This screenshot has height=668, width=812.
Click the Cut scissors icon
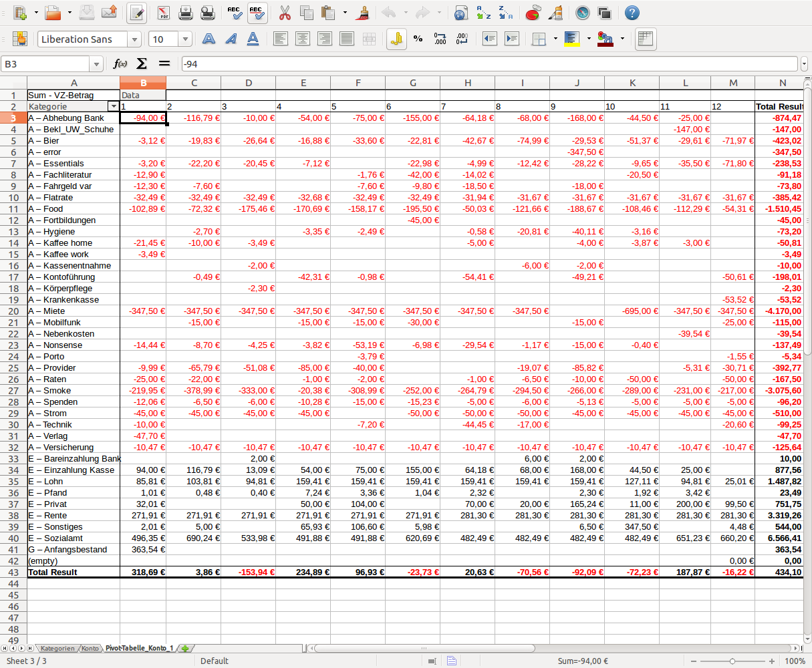tap(285, 13)
